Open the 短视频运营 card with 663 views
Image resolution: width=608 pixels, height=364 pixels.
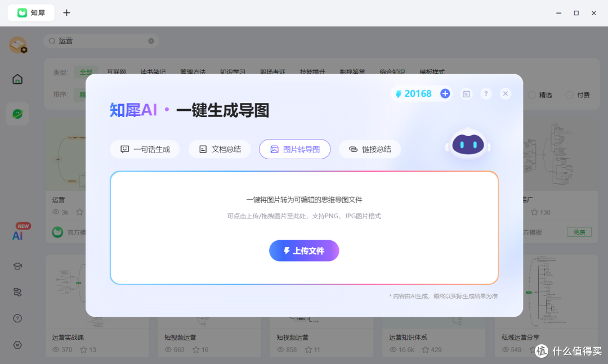(209, 337)
